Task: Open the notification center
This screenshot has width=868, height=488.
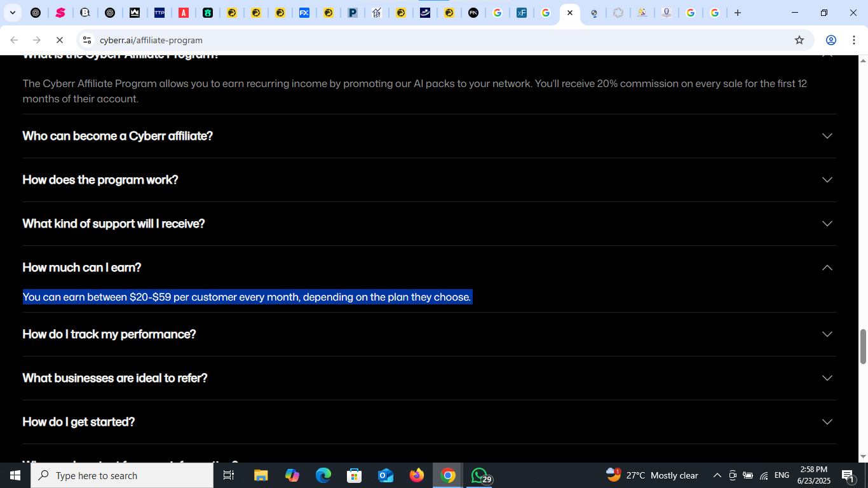Action: pyautogui.click(x=848, y=475)
